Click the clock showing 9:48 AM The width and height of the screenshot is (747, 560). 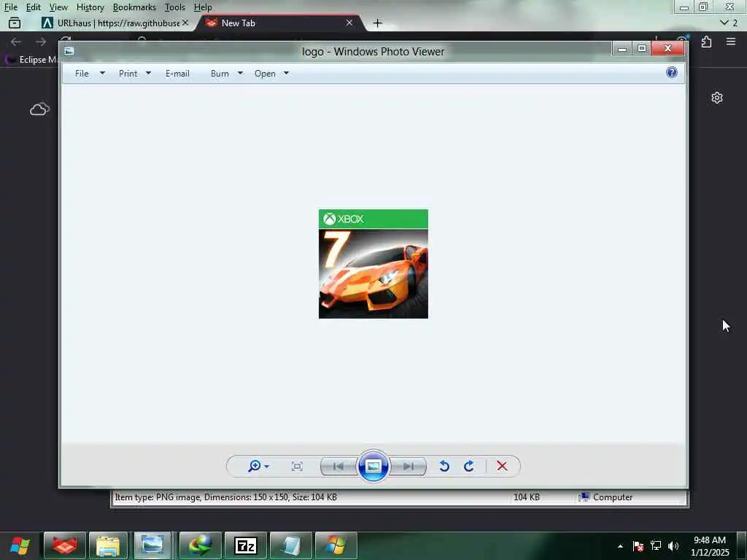pos(709,540)
